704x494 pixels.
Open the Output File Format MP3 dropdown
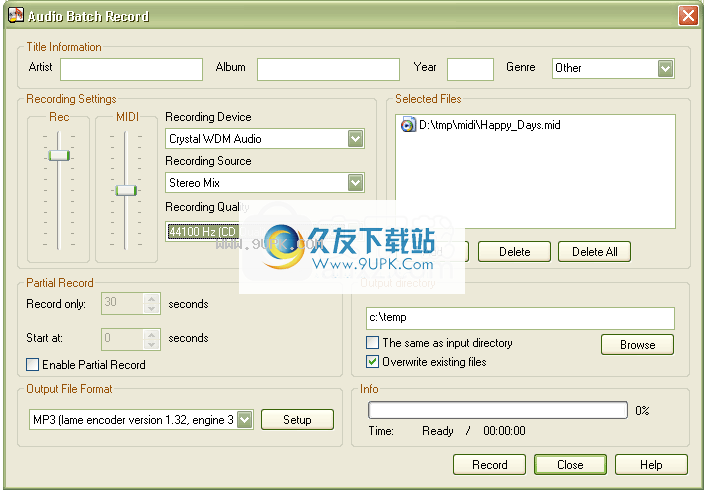point(244,419)
